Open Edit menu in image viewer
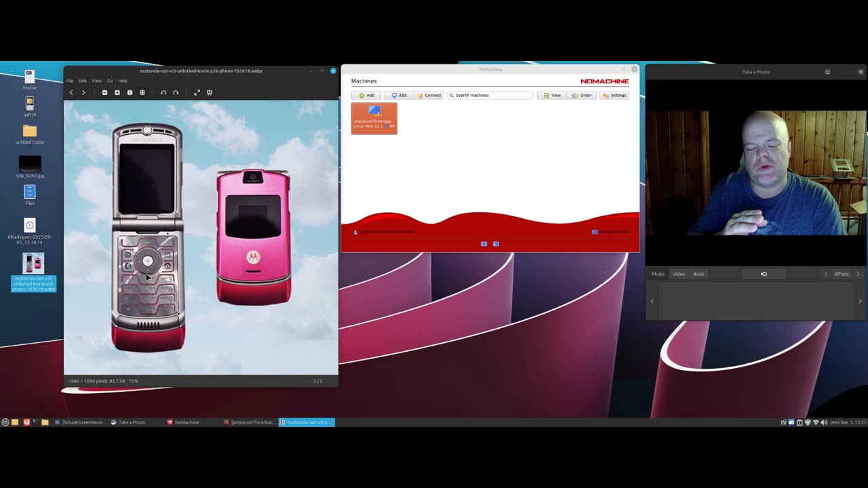The height and width of the screenshot is (488, 868). click(82, 81)
